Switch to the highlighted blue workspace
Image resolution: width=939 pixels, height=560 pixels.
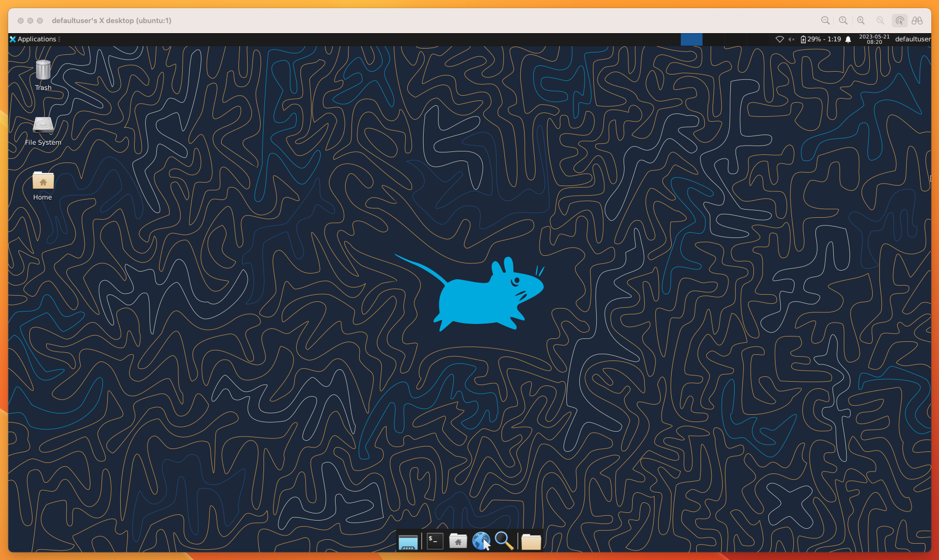coord(691,39)
